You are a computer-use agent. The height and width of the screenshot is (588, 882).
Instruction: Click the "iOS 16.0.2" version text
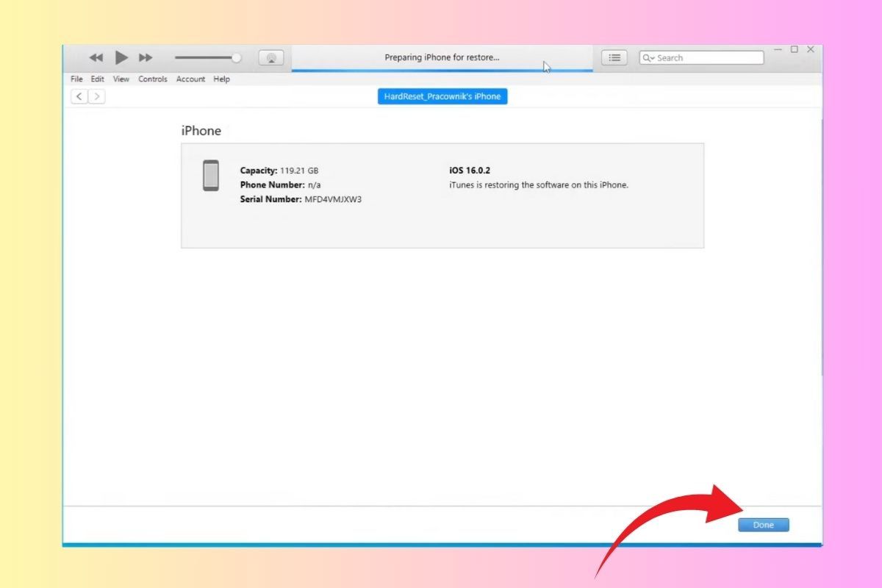point(470,171)
